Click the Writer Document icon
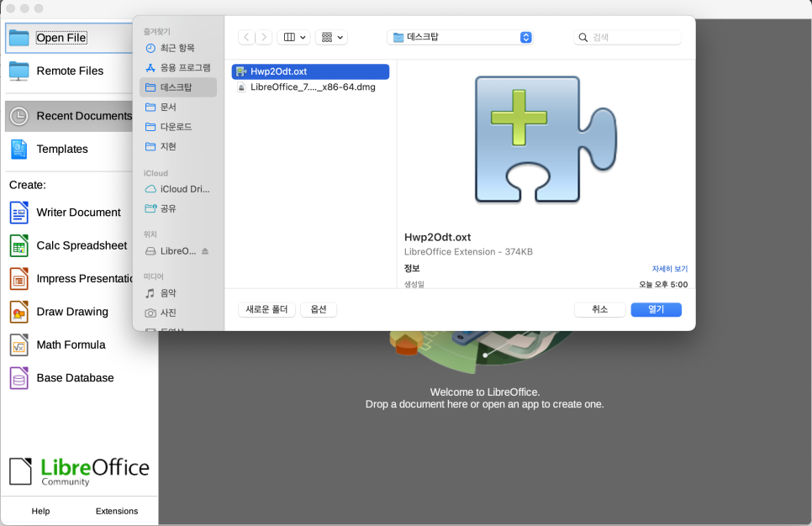This screenshot has height=526, width=812. click(x=19, y=213)
